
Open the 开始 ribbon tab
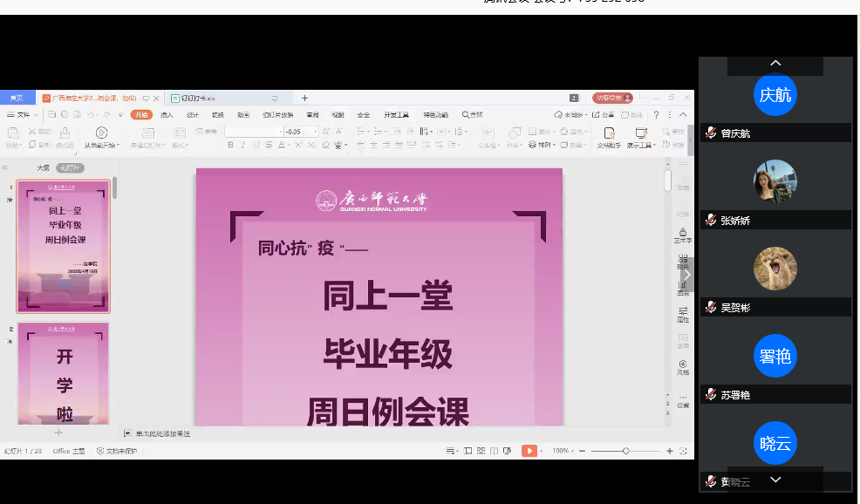141,114
